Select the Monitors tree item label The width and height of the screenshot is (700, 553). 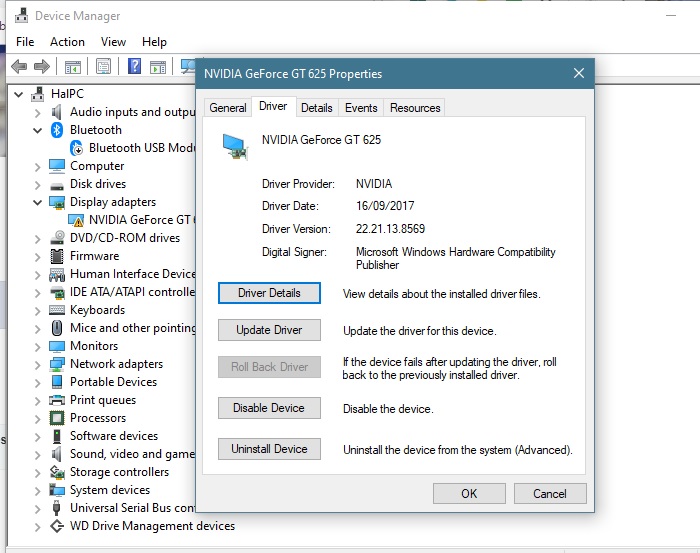pos(94,346)
